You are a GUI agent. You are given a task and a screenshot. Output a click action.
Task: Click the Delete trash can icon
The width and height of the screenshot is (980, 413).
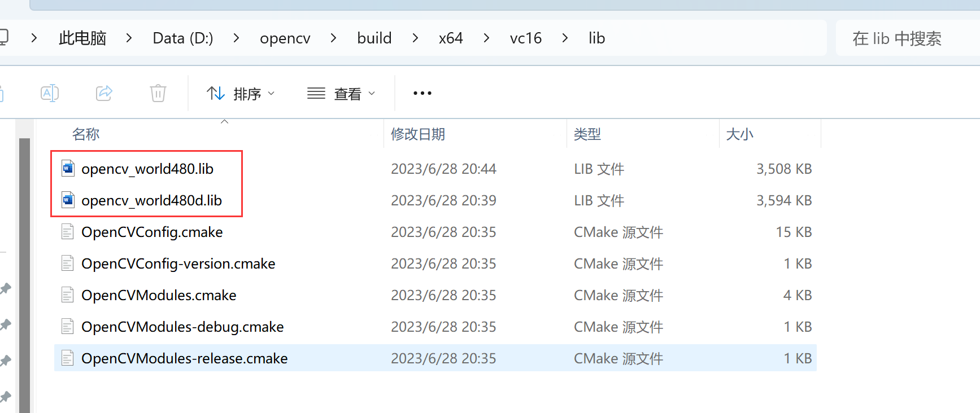point(158,93)
